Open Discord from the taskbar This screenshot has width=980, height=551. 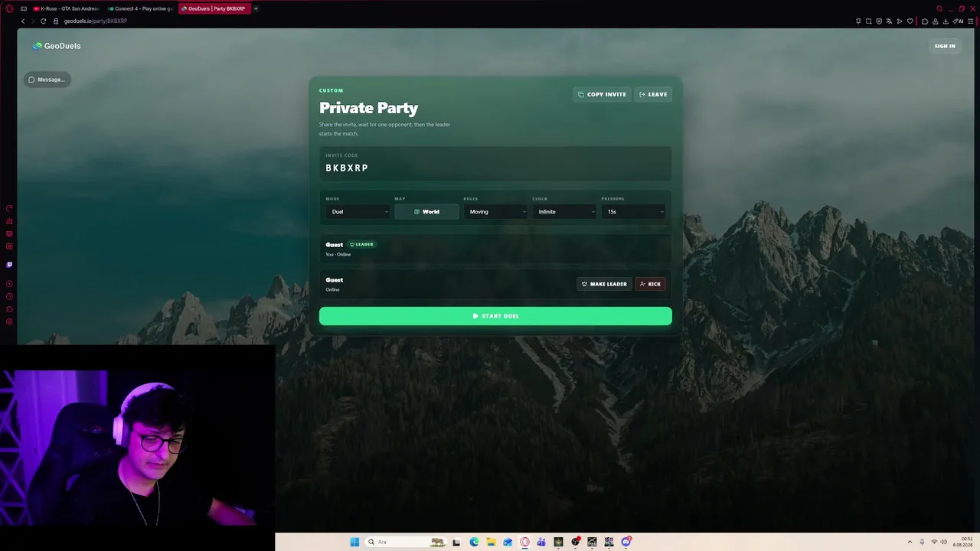626,542
